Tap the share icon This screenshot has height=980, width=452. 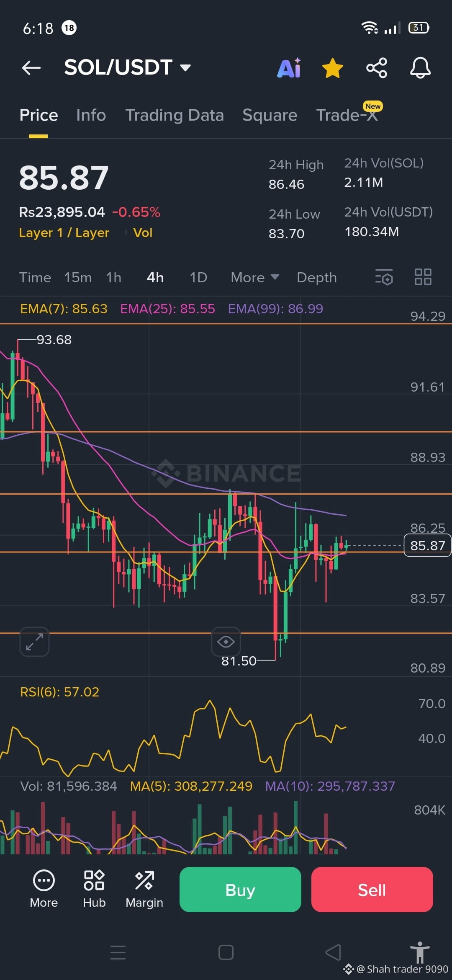(377, 68)
